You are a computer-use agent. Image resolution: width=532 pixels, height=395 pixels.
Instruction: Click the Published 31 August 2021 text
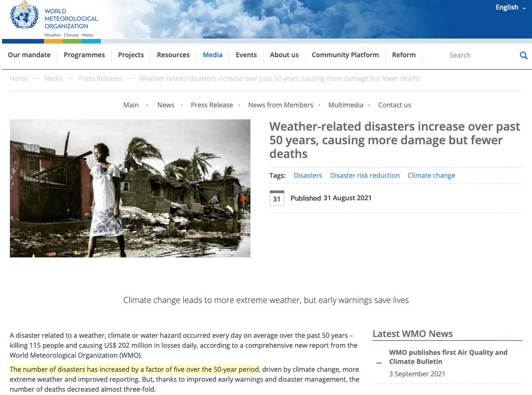(331, 198)
